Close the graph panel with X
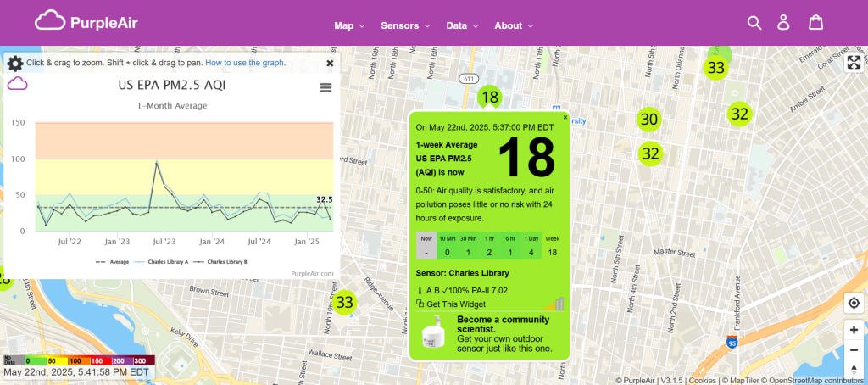 [330, 63]
